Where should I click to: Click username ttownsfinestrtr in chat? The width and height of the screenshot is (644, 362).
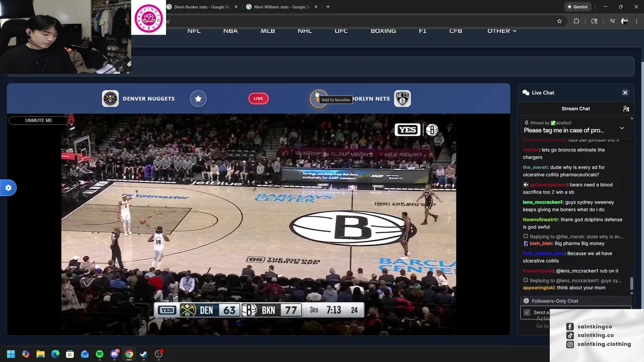541,220
